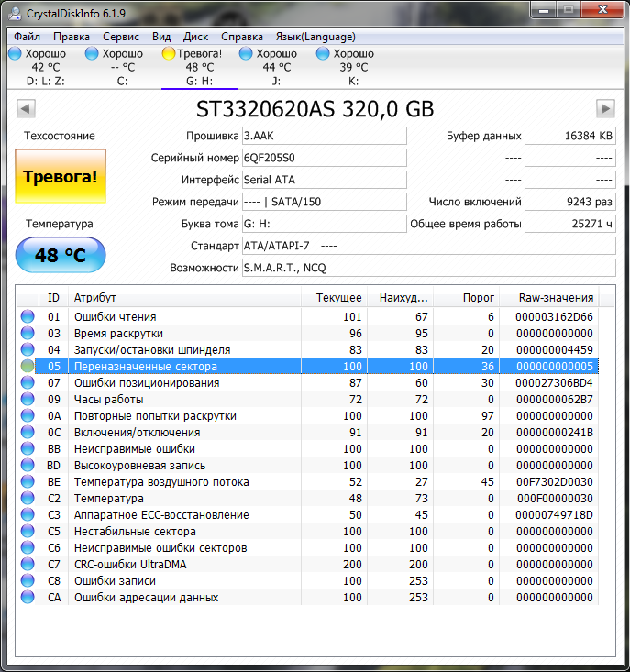Click the yellow Тревога! health status button
The height and width of the screenshot is (672, 630).
click(x=61, y=176)
